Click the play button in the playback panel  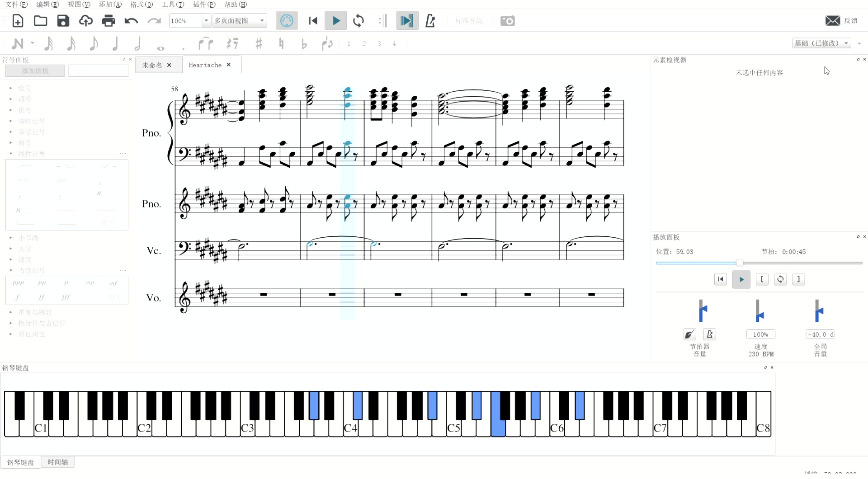[x=741, y=279]
